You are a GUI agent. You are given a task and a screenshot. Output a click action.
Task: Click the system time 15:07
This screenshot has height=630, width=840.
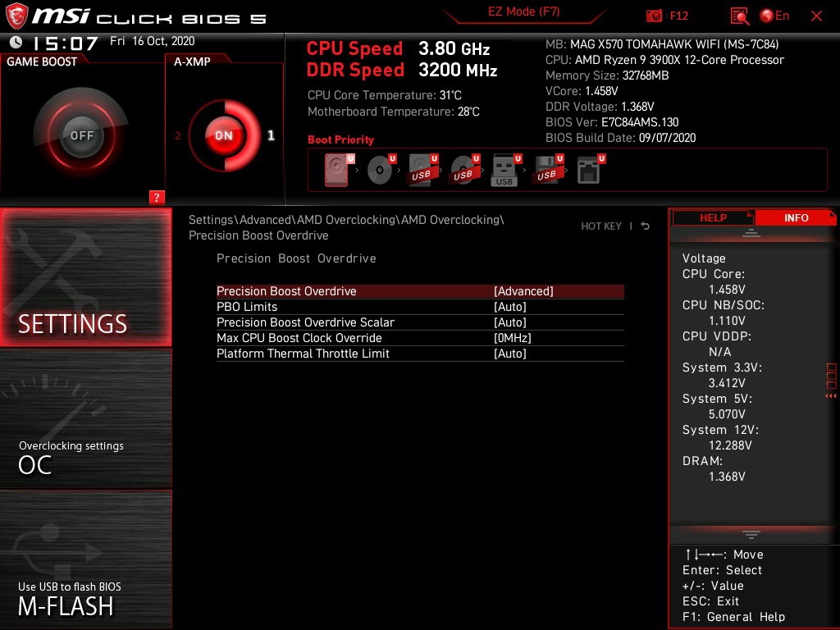coord(66,43)
